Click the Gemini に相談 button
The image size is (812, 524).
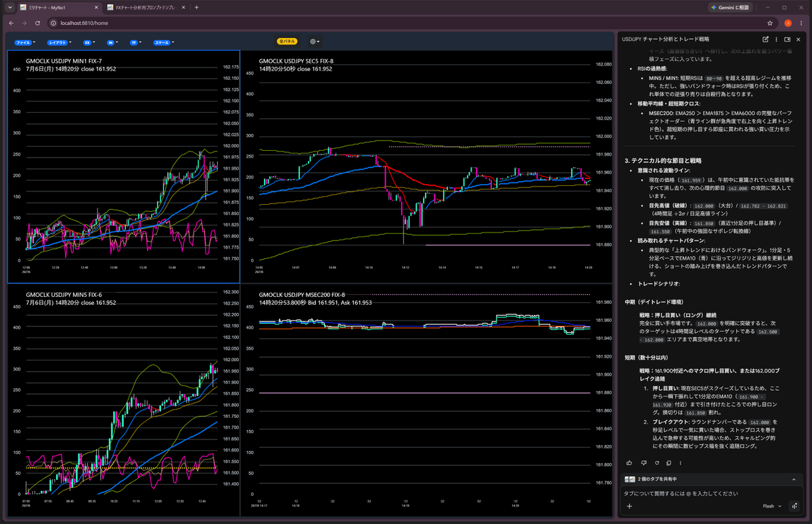[x=731, y=7]
